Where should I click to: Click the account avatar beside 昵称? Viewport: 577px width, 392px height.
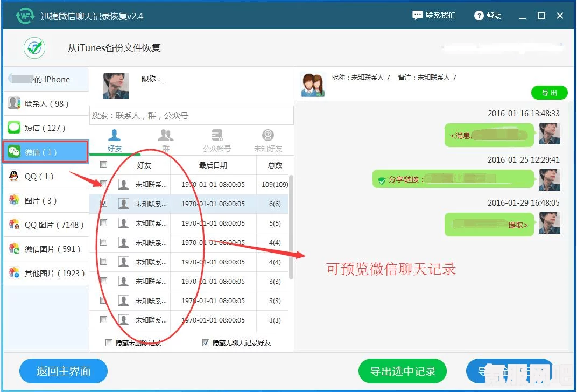116,86
